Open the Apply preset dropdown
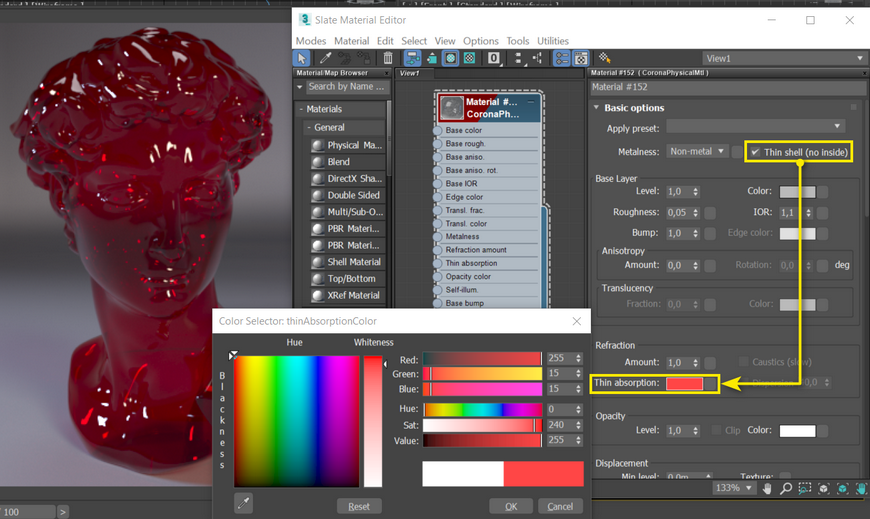 [755, 127]
